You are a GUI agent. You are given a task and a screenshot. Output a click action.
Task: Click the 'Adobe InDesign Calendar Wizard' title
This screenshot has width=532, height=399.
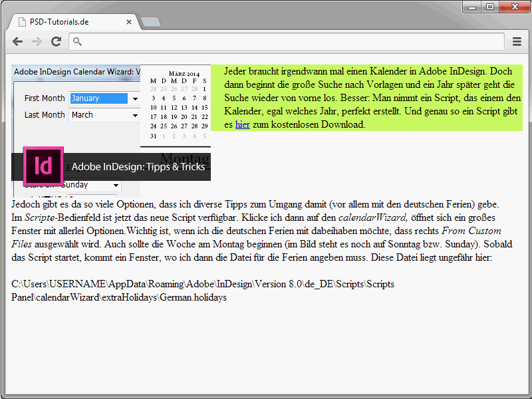[x=76, y=72]
